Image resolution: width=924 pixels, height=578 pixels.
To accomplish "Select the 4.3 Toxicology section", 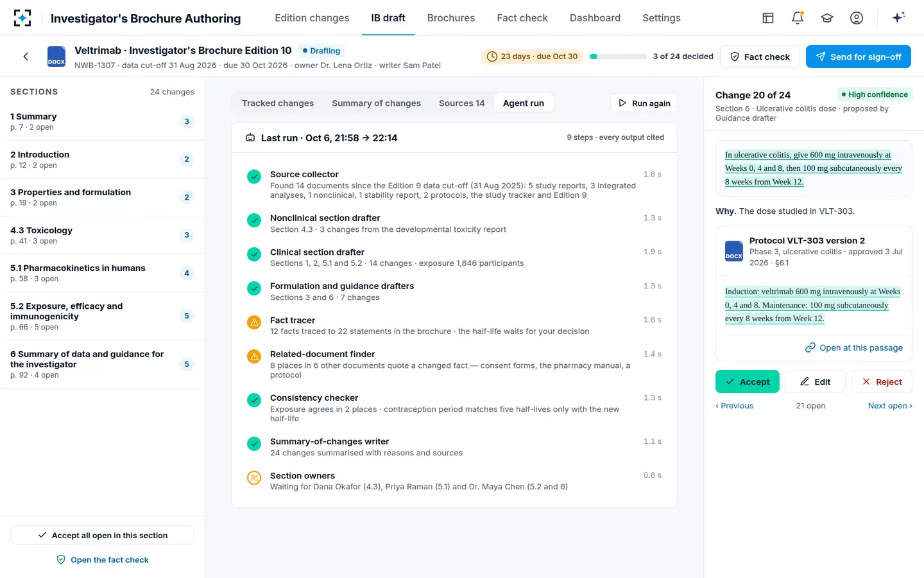I will 102,235.
